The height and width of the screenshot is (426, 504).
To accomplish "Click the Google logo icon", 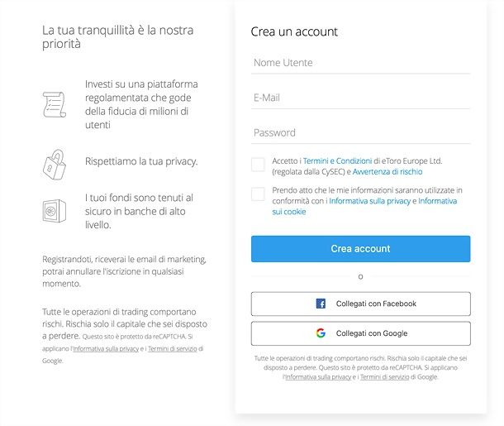I will click(x=321, y=333).
